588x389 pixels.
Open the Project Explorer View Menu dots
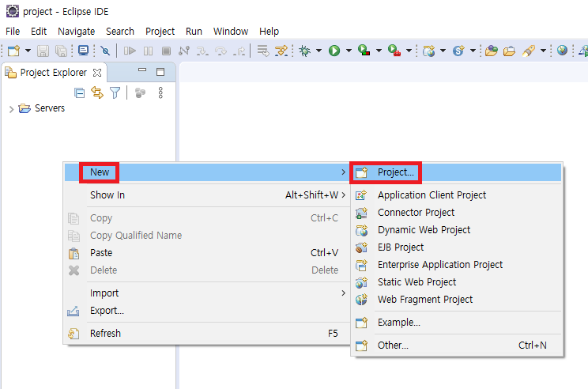click(160, 93)
